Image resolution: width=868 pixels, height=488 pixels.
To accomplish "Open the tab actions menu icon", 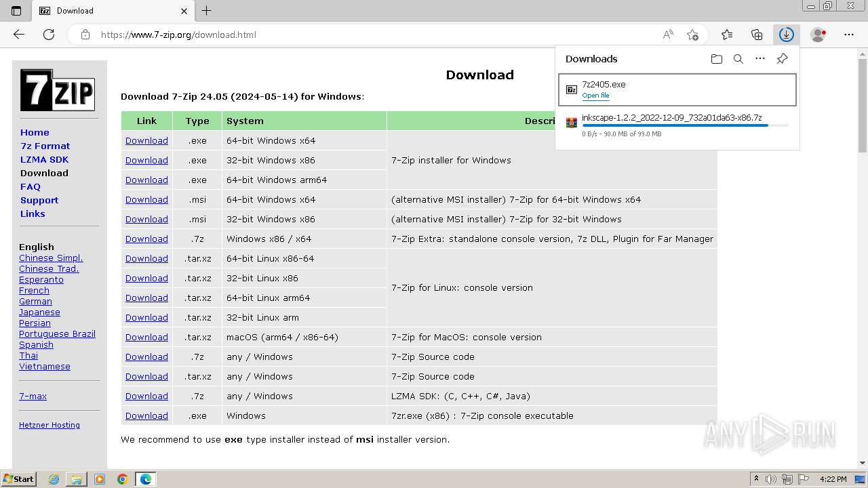I will click(x=16, y=11).
